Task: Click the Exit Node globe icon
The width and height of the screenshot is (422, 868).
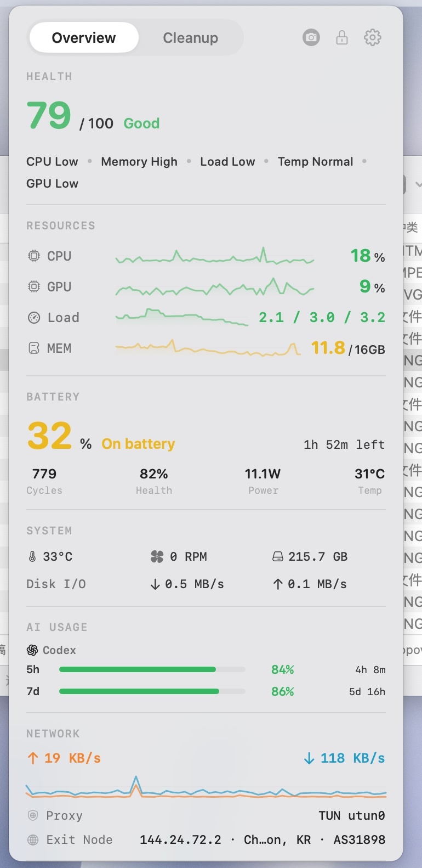Action: (x=33, y=839)
